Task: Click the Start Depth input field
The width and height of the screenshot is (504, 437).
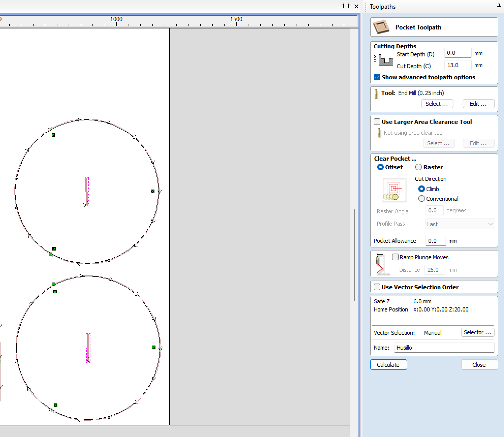Action: [x=458, y=53]
